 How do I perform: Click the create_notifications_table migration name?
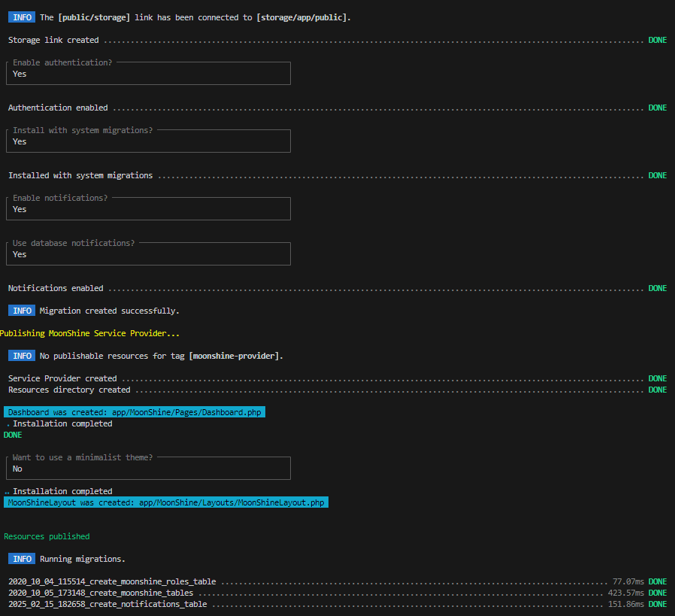(107, 605)
